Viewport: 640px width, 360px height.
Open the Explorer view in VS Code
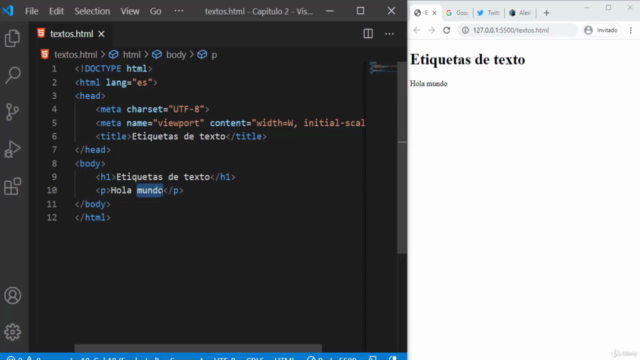[x=13, y=38]
